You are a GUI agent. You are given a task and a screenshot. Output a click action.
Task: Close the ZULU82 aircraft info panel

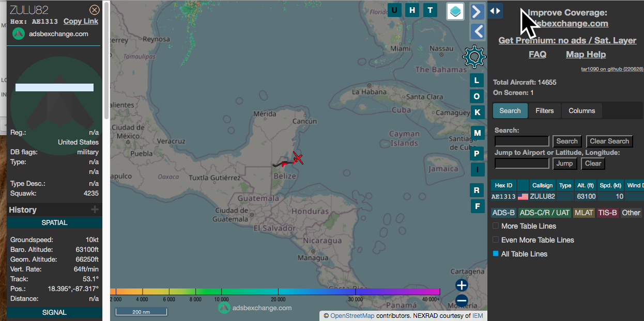pyautogui.click(x=95, y=10)
